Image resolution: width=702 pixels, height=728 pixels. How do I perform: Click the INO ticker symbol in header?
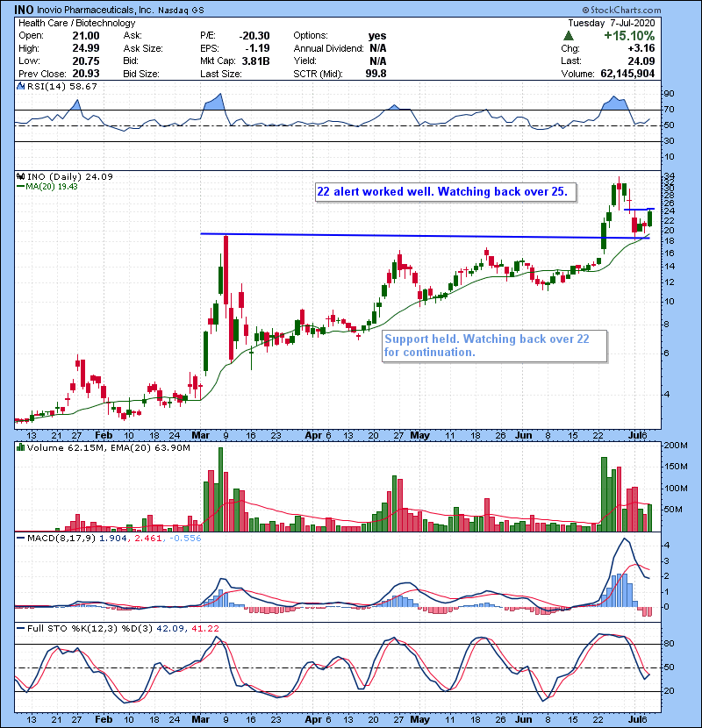(23, 10)
